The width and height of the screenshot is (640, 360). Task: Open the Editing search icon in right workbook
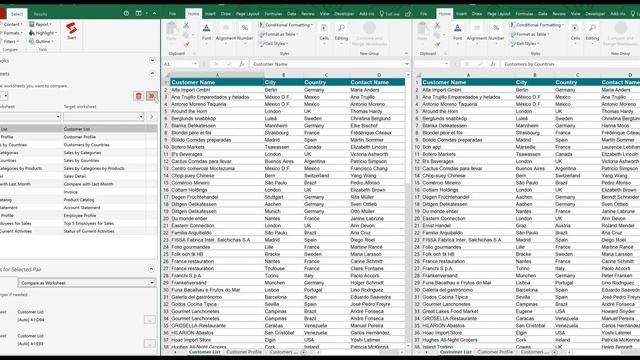592,28
